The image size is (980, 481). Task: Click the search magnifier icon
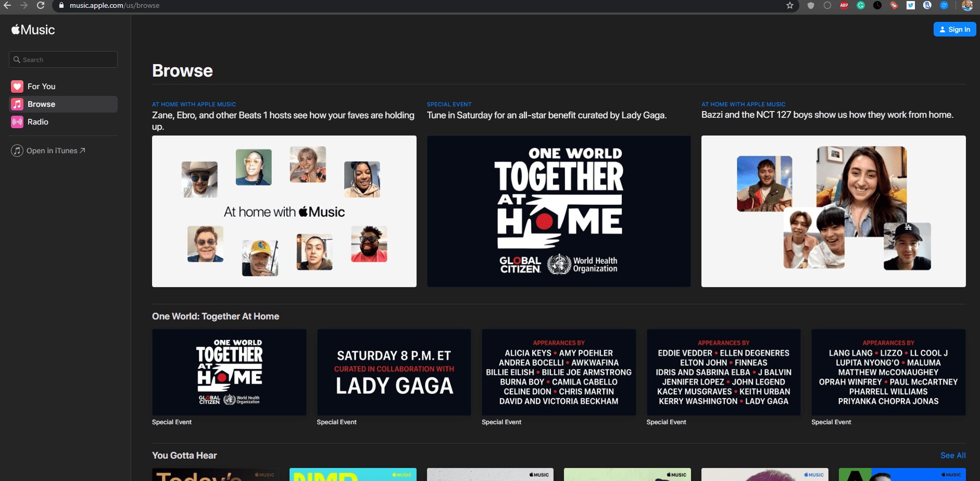click(17, 59)
